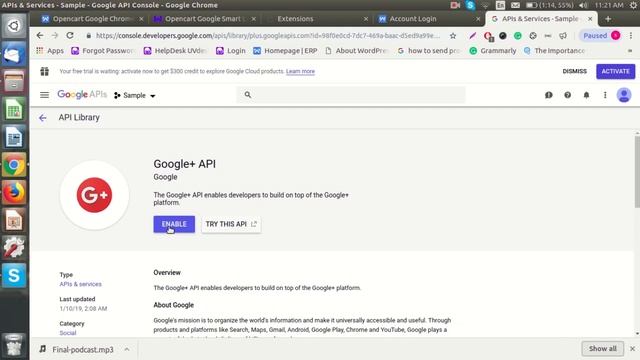The height and width of the screenshot is (360, 640).
Task: Reload the current page
Action: point(70,36)
